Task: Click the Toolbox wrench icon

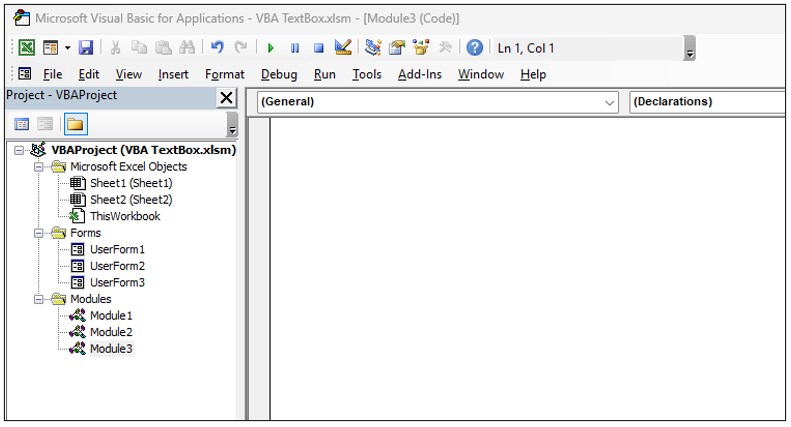Action: 445,48
